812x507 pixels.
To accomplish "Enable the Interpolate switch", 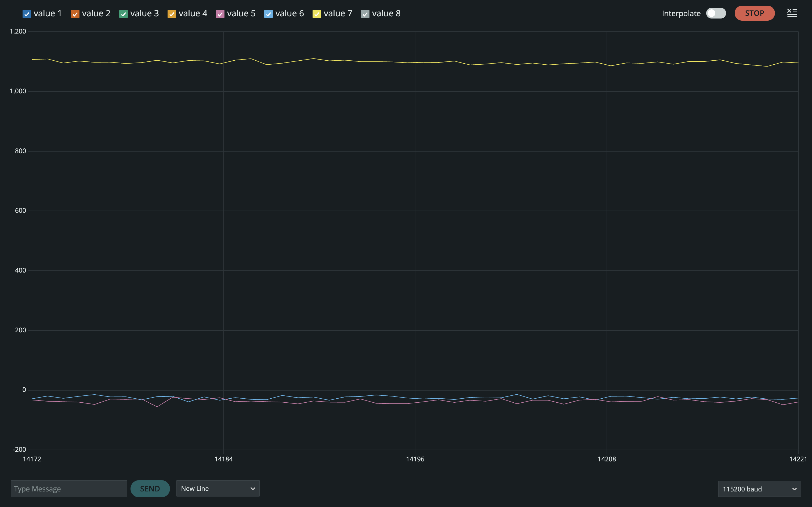I will [x=716, y=13].
